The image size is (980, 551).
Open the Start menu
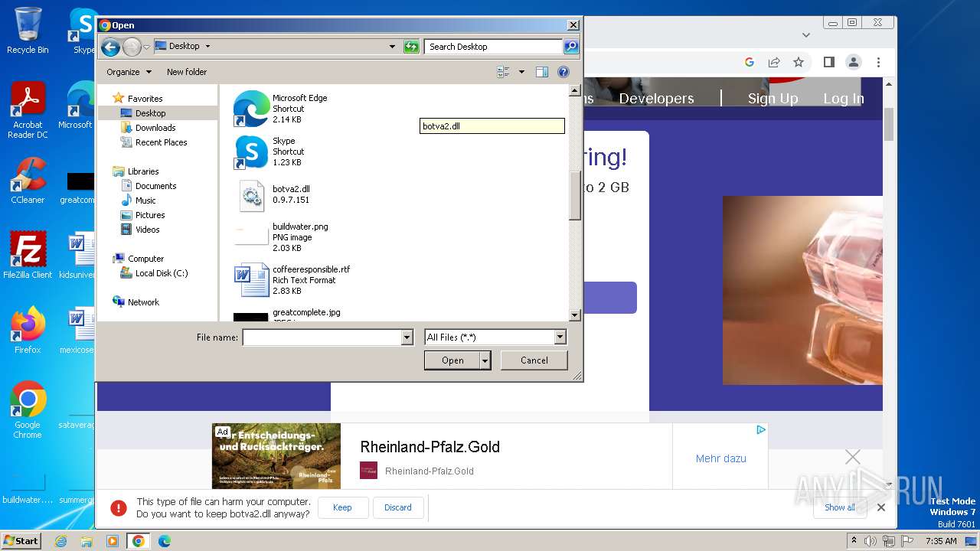pos(21,541)
